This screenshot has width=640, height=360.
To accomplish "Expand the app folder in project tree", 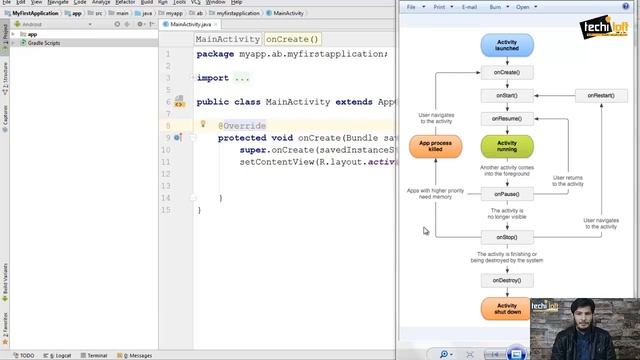I will [13, 34].
